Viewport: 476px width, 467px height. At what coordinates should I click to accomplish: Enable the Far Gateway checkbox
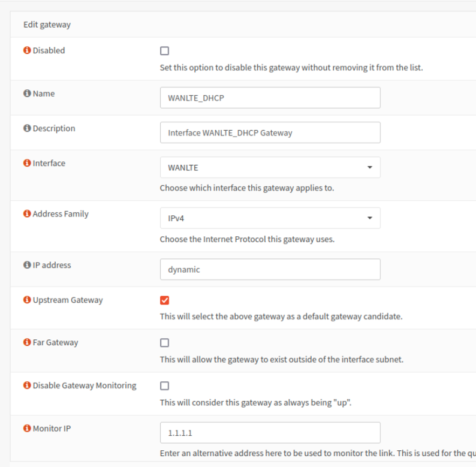pyautogui.click(x=164, y=343)
